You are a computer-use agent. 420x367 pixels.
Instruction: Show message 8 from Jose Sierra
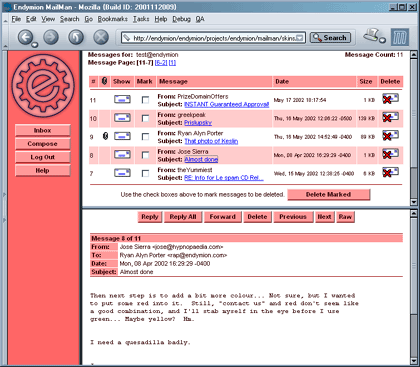[122, 154]
